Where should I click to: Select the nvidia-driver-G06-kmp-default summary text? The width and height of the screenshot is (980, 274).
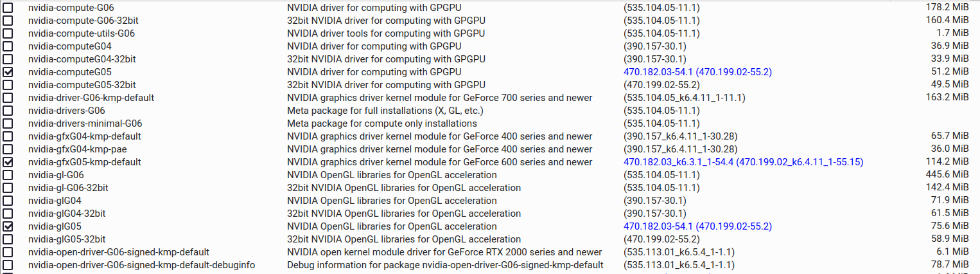(439, 98)
